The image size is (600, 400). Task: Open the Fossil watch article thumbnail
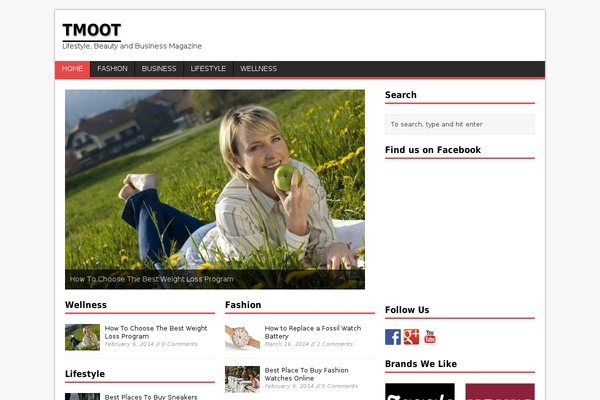[242, 337]
